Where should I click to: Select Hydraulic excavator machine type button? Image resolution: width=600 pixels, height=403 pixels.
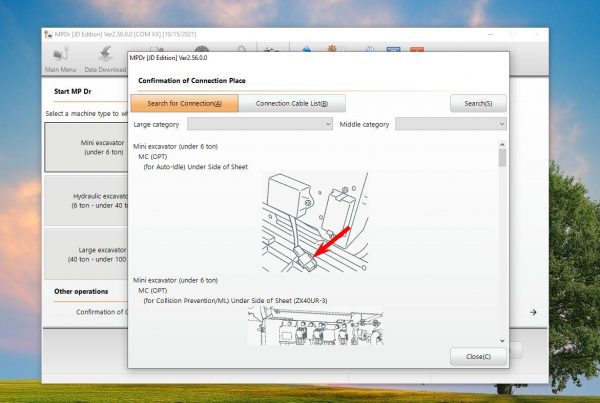coord(86,201)
